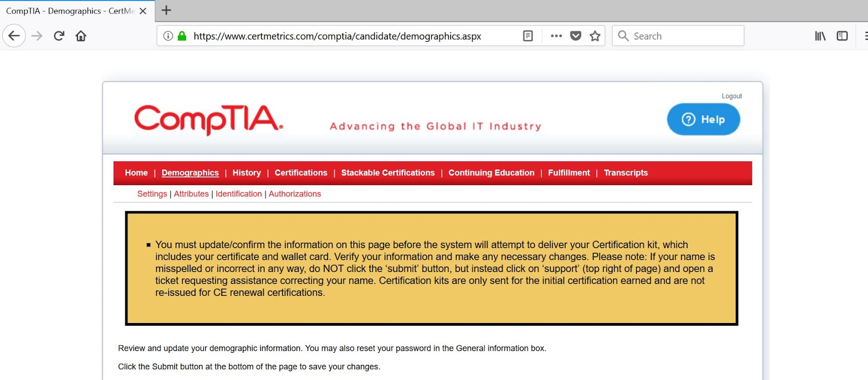868x380 pixels.
Task: Click the magnifier icon in Search box
Action: (x=623, y=36)
